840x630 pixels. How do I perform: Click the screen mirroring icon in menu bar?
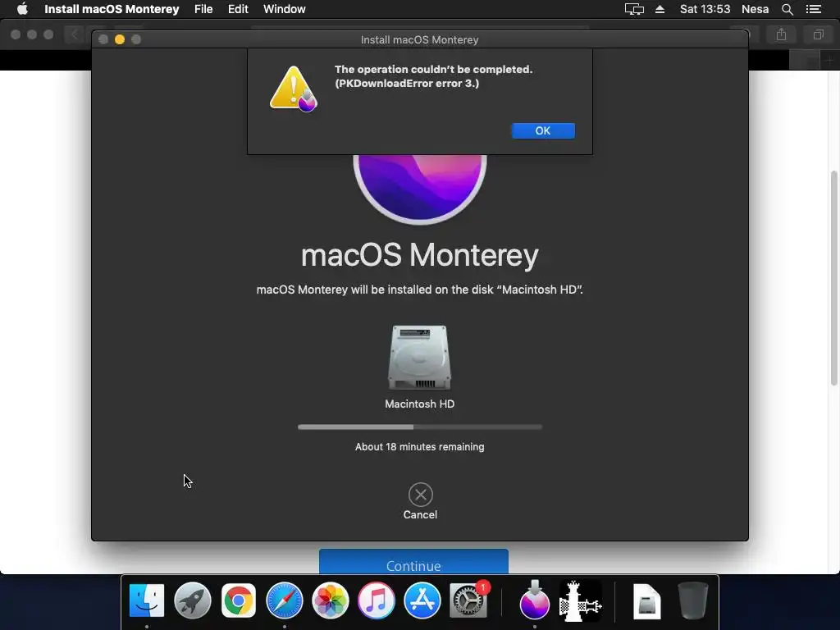(x=634, y=9)
